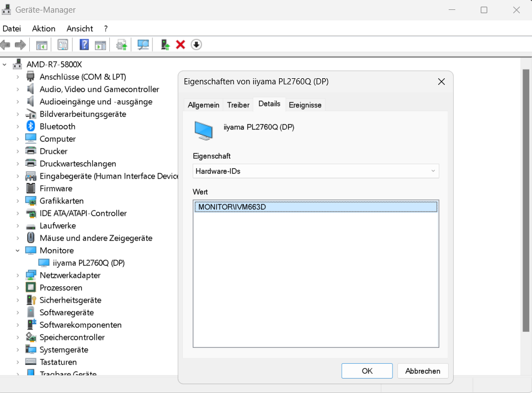Click the Abbrechen button

[423, 371]
